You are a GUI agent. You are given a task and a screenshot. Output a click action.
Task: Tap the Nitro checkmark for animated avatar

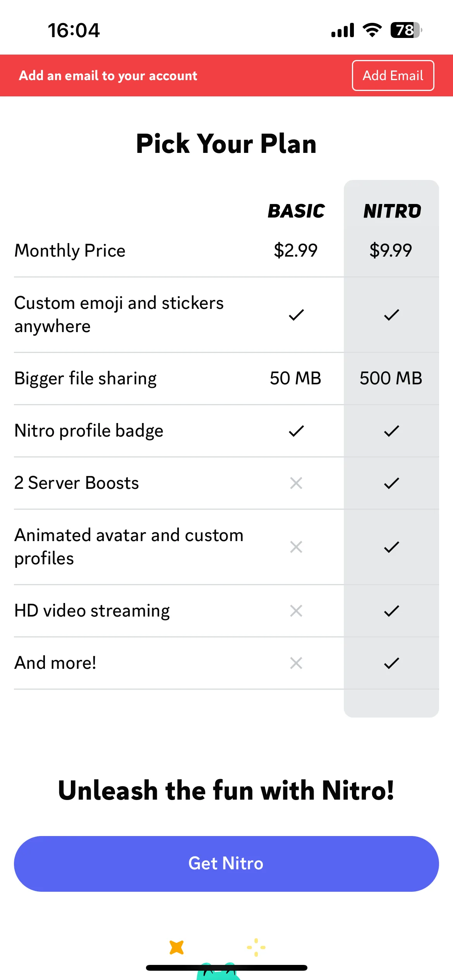391,547
